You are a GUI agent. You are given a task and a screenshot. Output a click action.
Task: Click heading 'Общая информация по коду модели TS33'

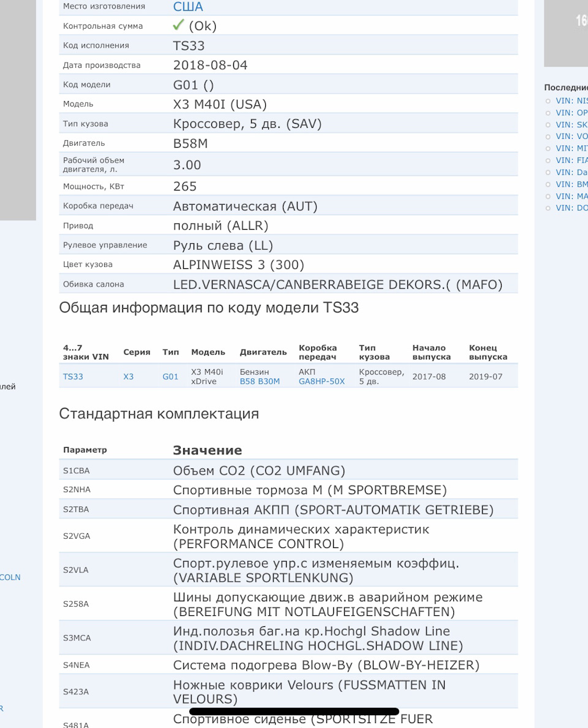(x=209, y=308)
